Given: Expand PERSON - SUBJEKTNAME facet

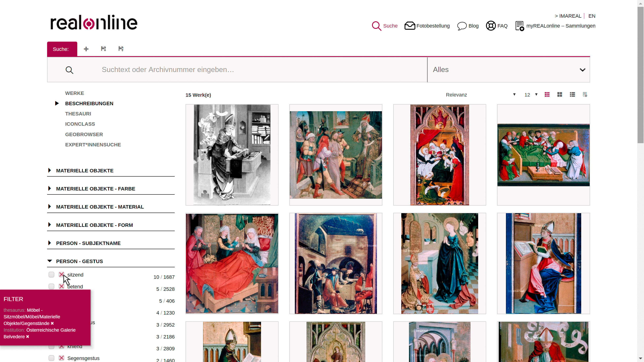Looking at the screenshot, I should (x=111, y=243).
